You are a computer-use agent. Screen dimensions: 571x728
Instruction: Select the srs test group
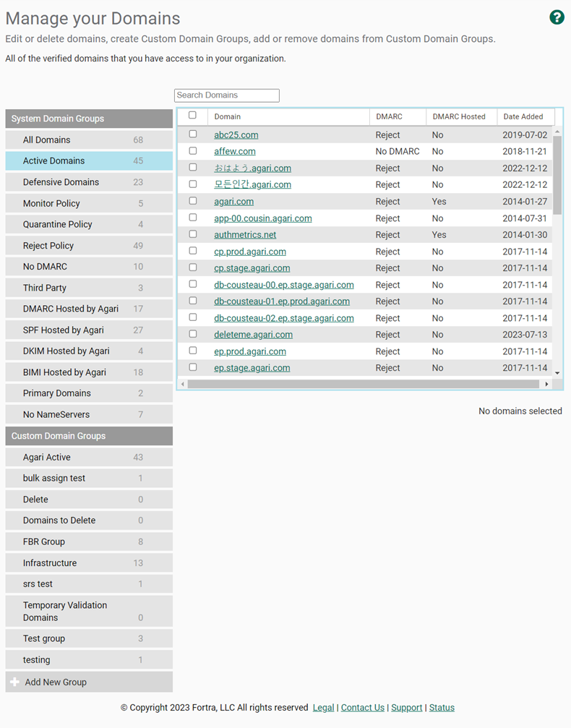click(89, 584)
